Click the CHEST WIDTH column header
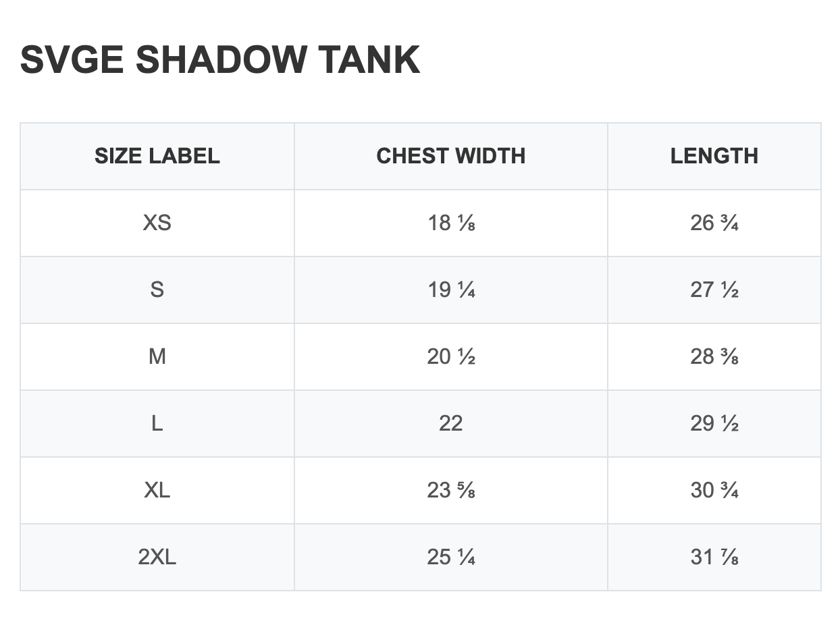This screenshot has height=621, width=840. [x=451, y=156]
